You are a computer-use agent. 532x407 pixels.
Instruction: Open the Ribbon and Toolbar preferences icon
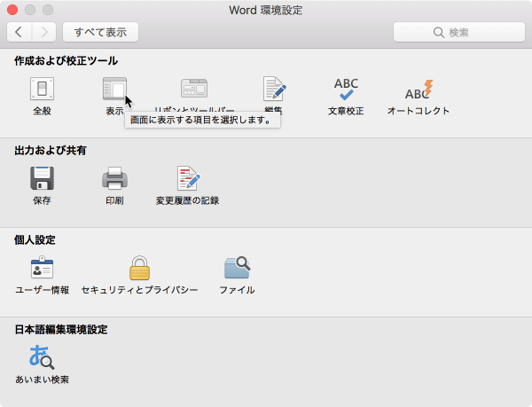194,89
